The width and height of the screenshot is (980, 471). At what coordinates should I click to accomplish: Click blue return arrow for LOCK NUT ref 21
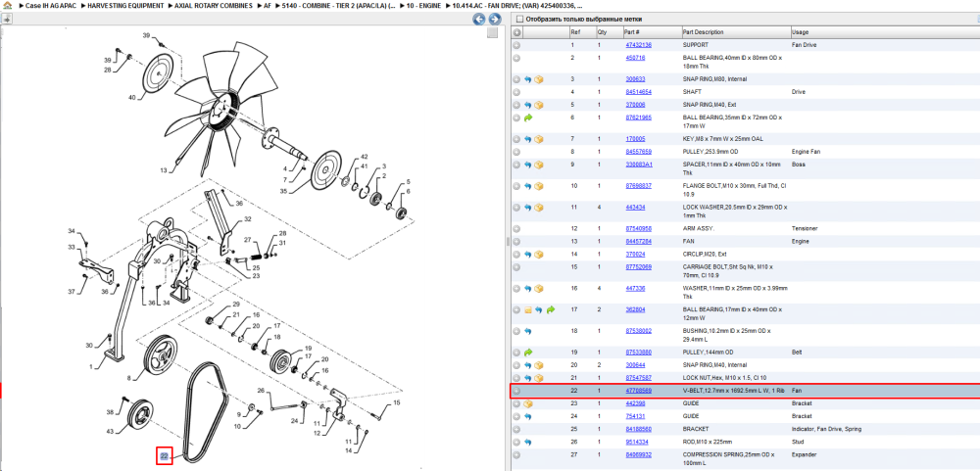click(x=527, y=378)
